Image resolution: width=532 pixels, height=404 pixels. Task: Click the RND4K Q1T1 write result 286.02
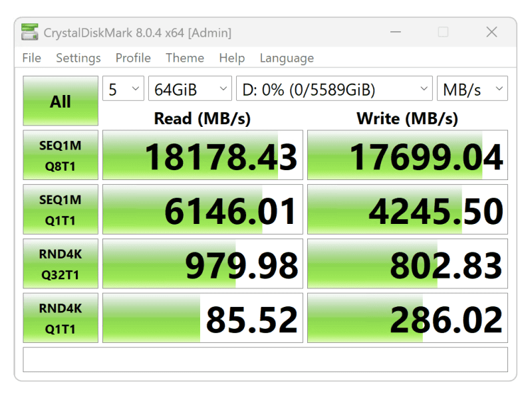click(x=407, y=319)
